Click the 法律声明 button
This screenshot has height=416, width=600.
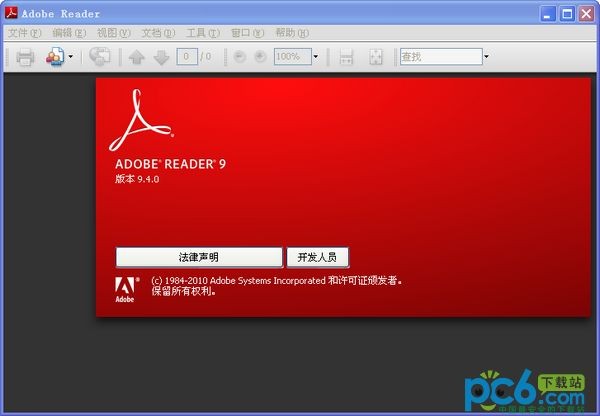(199, 257)
